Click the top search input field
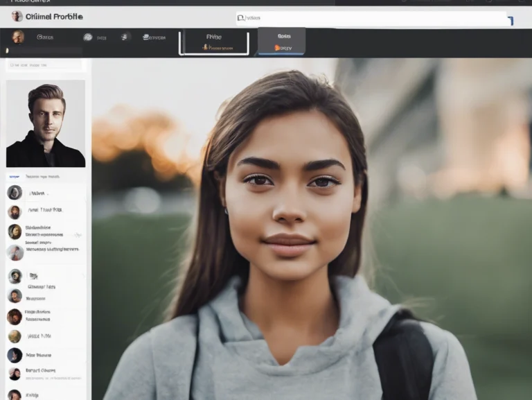Viewport: 532px width, 400px height. (x=374, y=18)
